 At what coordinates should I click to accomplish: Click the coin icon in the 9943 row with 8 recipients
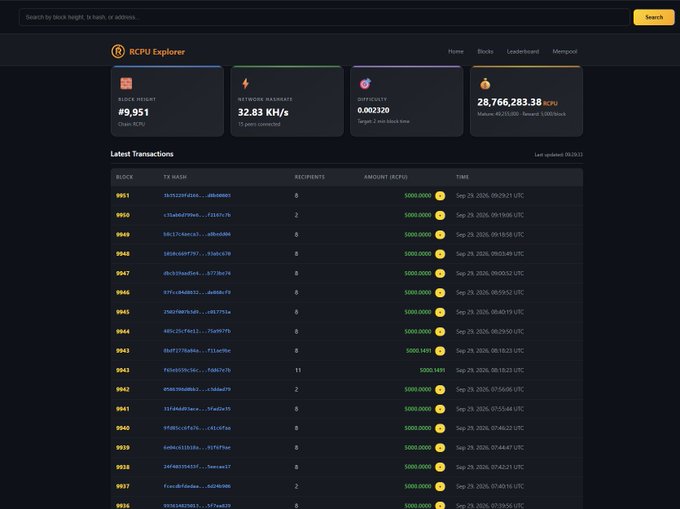pos(440,351)
